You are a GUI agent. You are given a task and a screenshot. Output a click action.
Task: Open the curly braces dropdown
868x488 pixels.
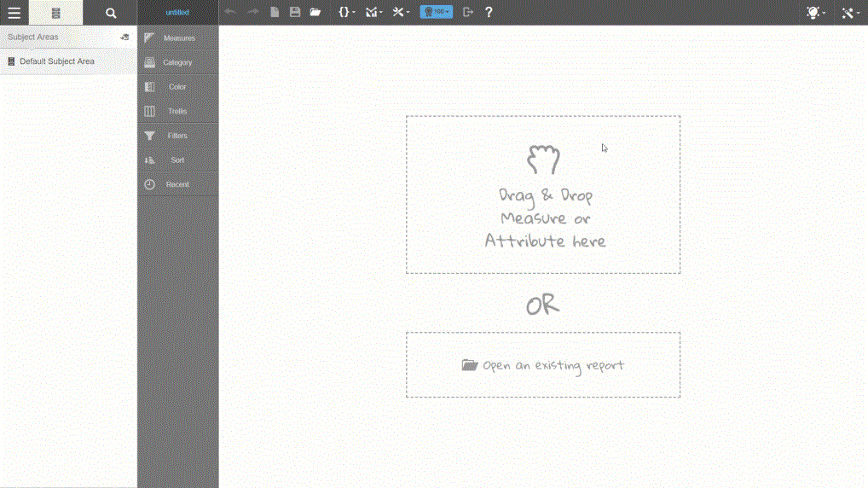click(346, 12)
